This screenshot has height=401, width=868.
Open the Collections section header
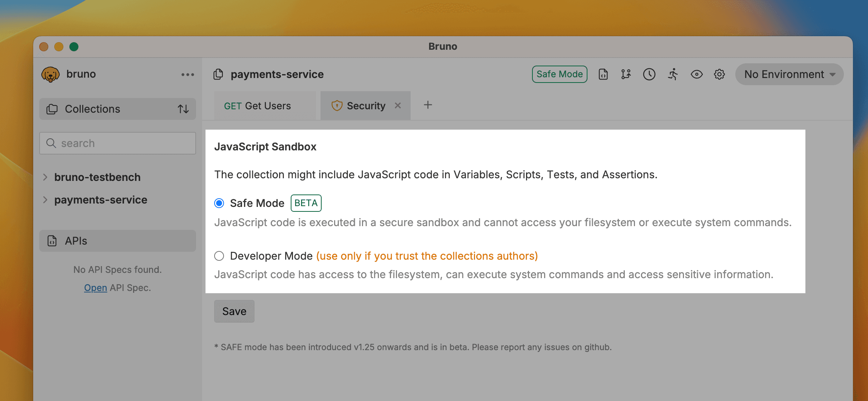click(117, 109)
